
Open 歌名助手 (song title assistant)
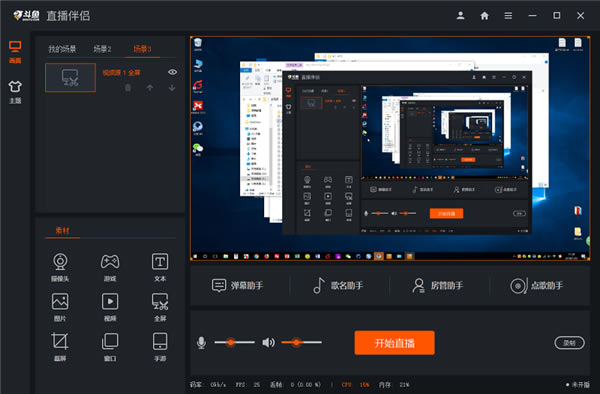point(338,285)
